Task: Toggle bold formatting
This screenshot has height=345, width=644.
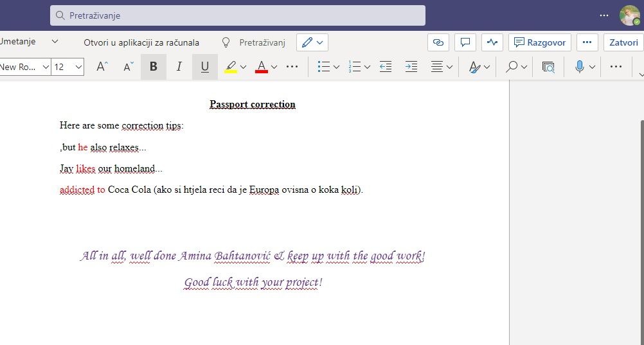Action: pyautogui.click(x=153, y=67)
